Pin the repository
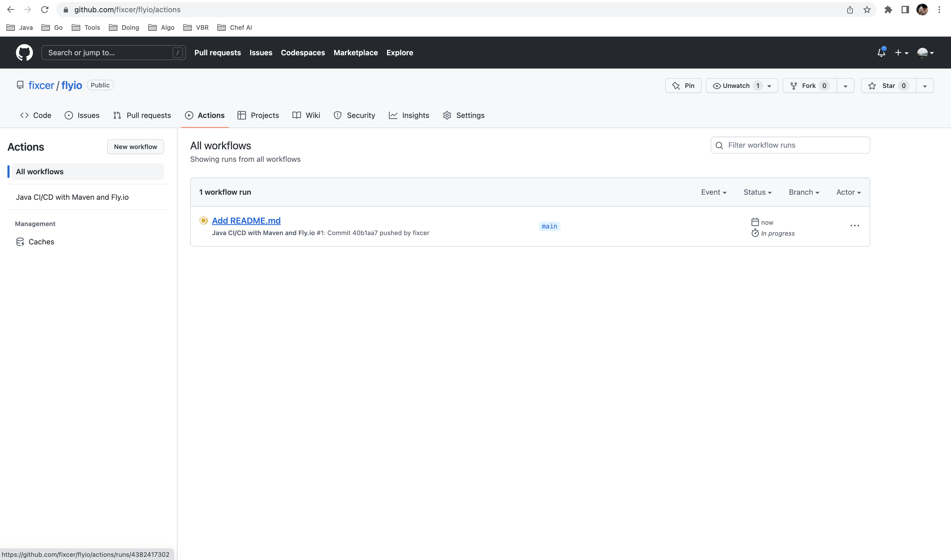The width and height of the screenshot is (951, 560). pyautogui.click(x=683, y=86)
